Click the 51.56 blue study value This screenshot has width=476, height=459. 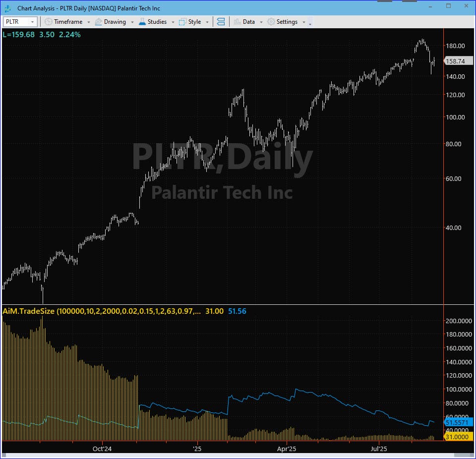[x=237, y=311]
